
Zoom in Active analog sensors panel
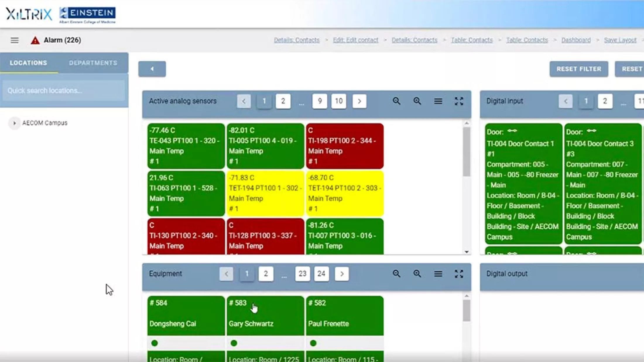pos(417,101)
